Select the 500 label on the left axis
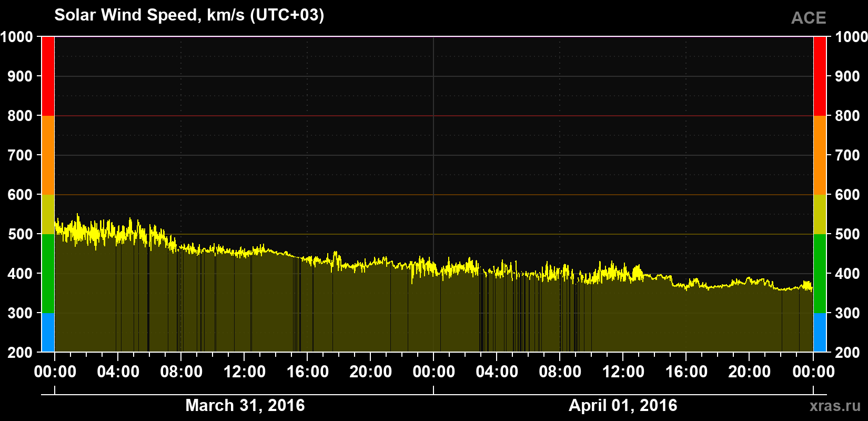This screenshot has height=421, width=868. (x=20, y=234)
